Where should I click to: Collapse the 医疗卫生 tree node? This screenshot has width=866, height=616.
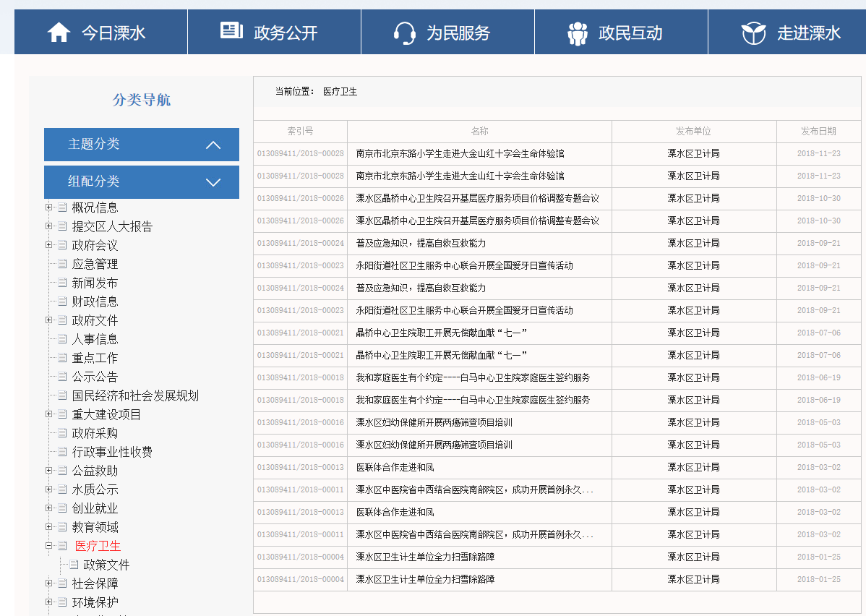(48, 546)
